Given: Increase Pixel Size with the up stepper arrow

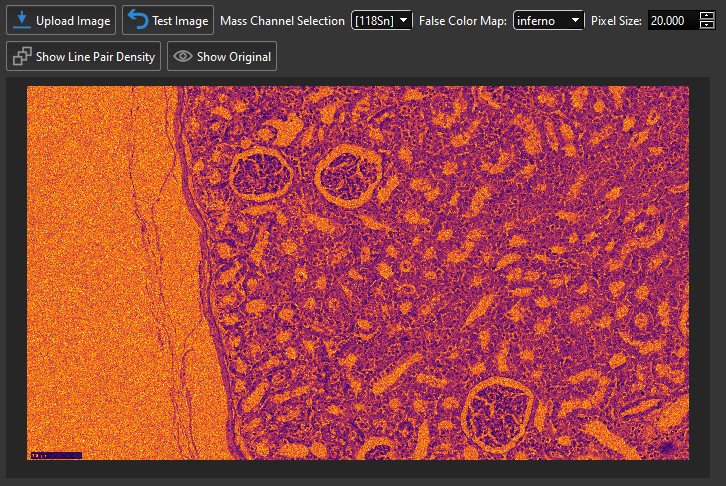Looking at the screenshot, I should click(x=707, y=16).
